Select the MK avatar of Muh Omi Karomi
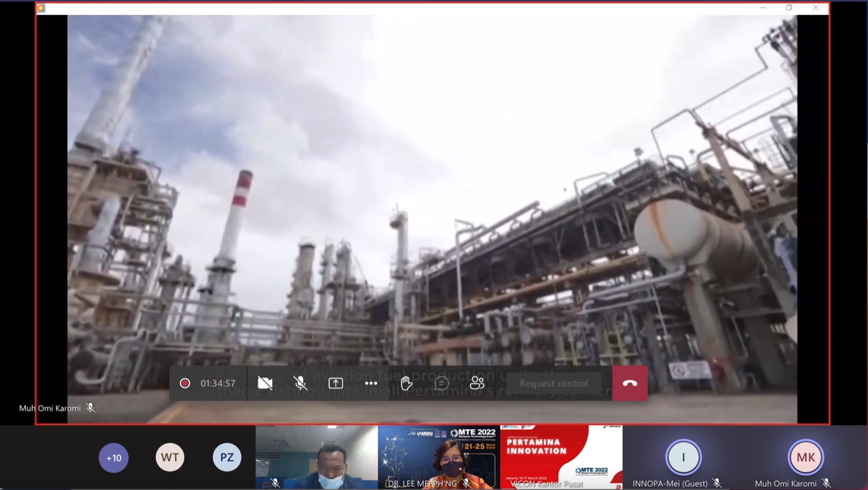868x490 pixels. click(806, 457)
